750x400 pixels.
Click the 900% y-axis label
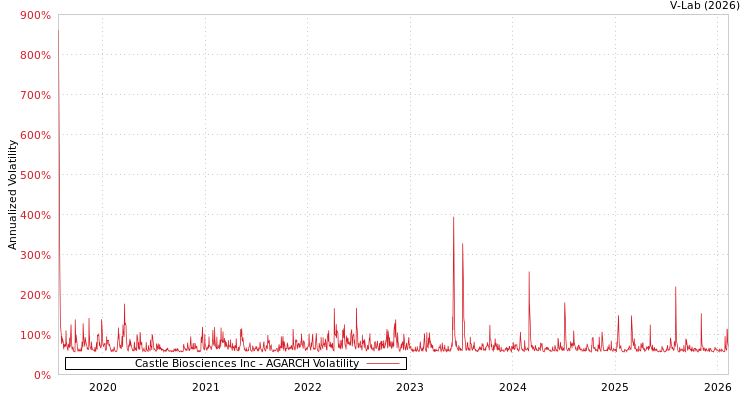tap(35, 15)
